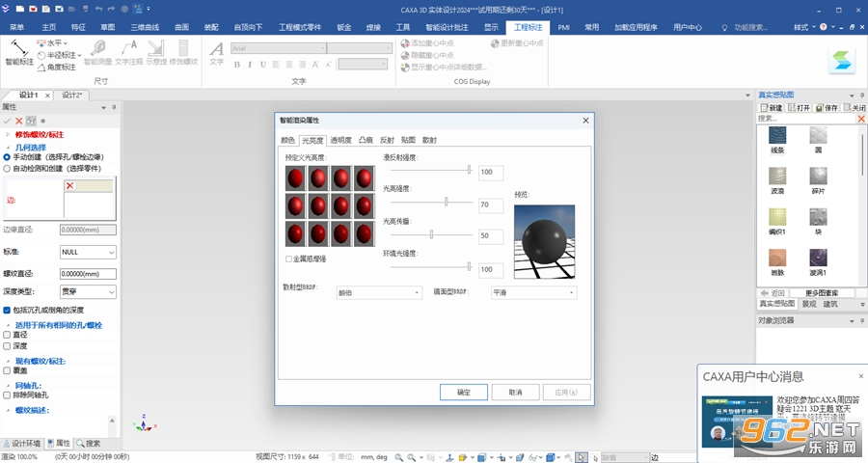Switch to 颜色 tab in dialog
This screenshot has width=868, height=463.
click(x=287, y=140)
